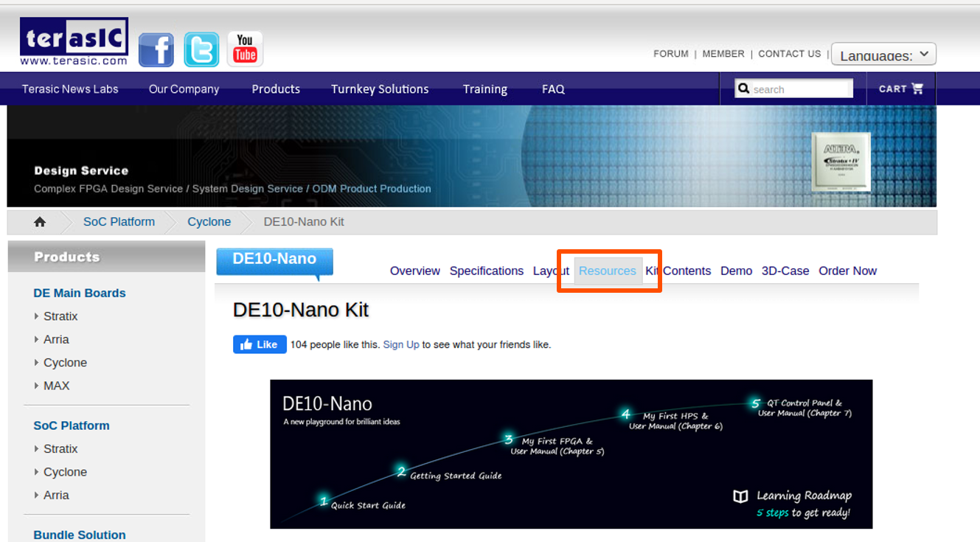Screen dimensions: 980x542
Task: Go to home via breadcrumb house icon
Action: 40,222
